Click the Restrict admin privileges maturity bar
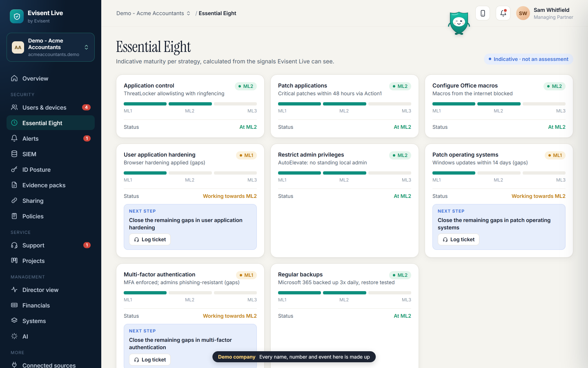The width and height of the screenshot is (588, 368). pyautogui.click(x=345, y=173)
